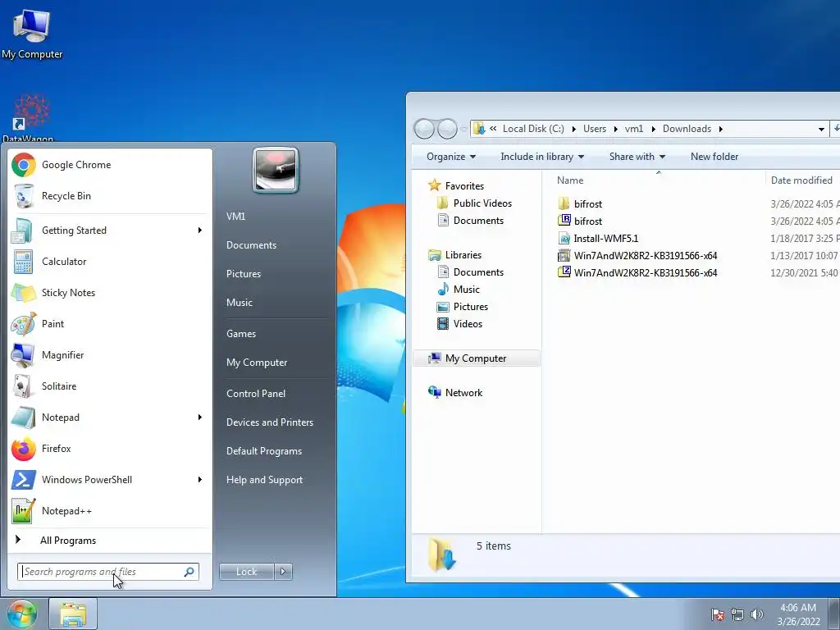Open Games from Start menu
Viewport: 840px width, 630px height.
(x=241, y=334)
